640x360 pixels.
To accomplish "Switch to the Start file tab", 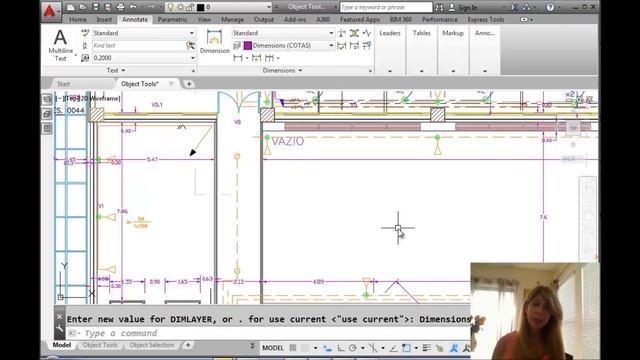I will pos(64,84).
